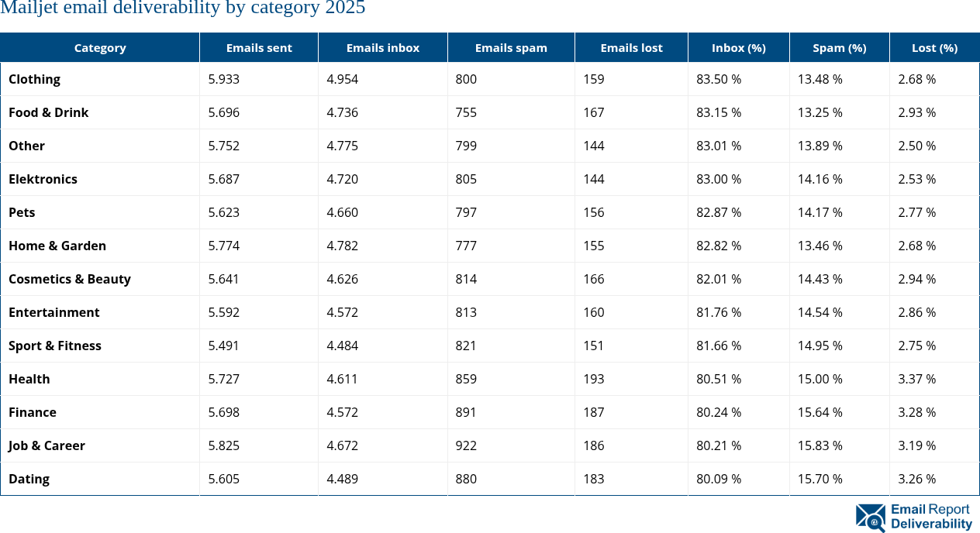Click the chart title 'Mailjet email deliverability by category 2025'
The width and height of the screenshot is (980, 533).
click(x=183, y=9)
